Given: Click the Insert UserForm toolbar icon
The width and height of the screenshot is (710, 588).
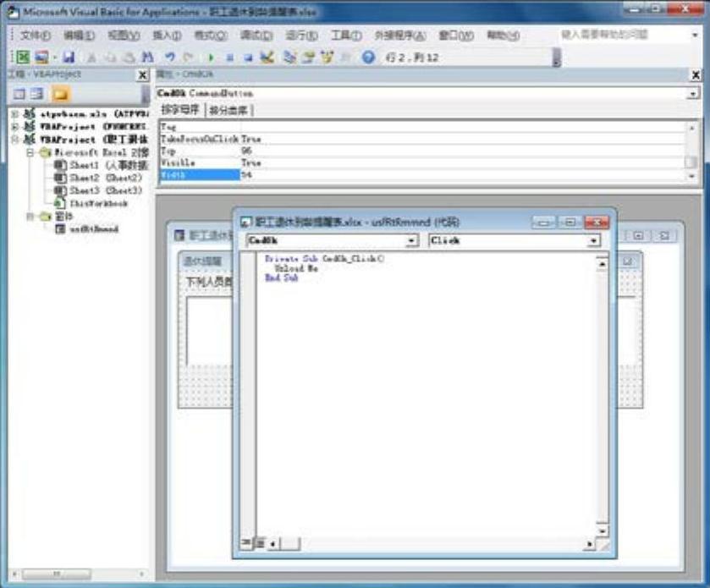Looking at the screenshot, I should (x=41, y=57).
